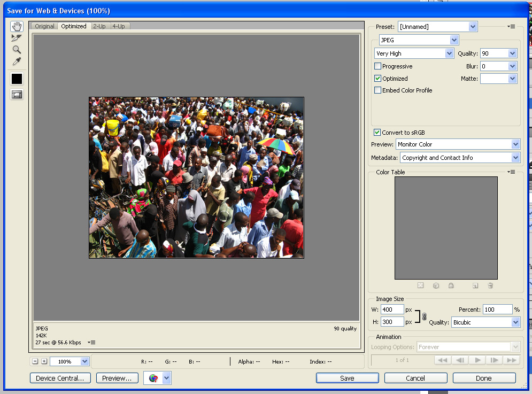Click the browser preview icon

click(x=153, y=378)
